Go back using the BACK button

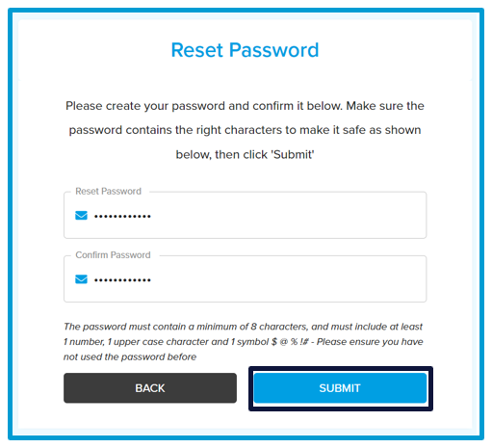click(x=150, y=388)
